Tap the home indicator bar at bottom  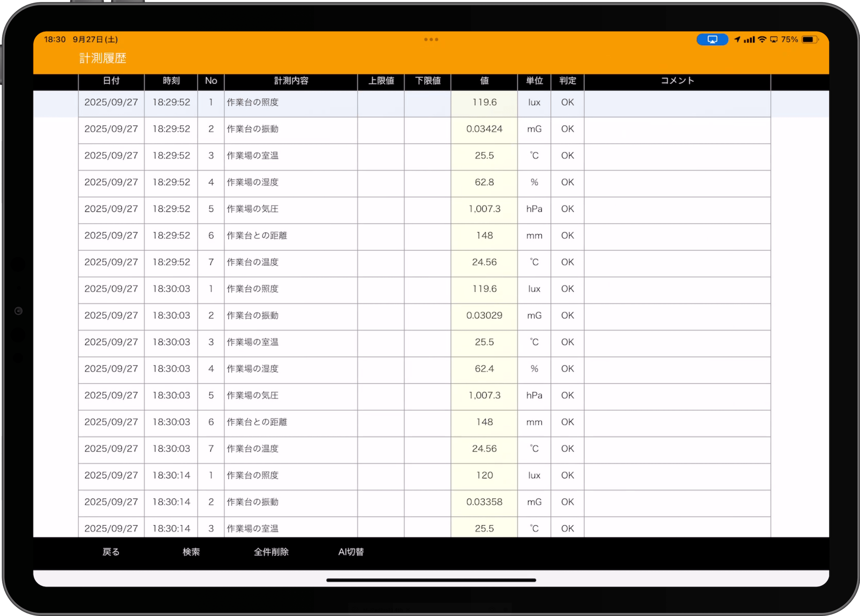tap(431, 580)
